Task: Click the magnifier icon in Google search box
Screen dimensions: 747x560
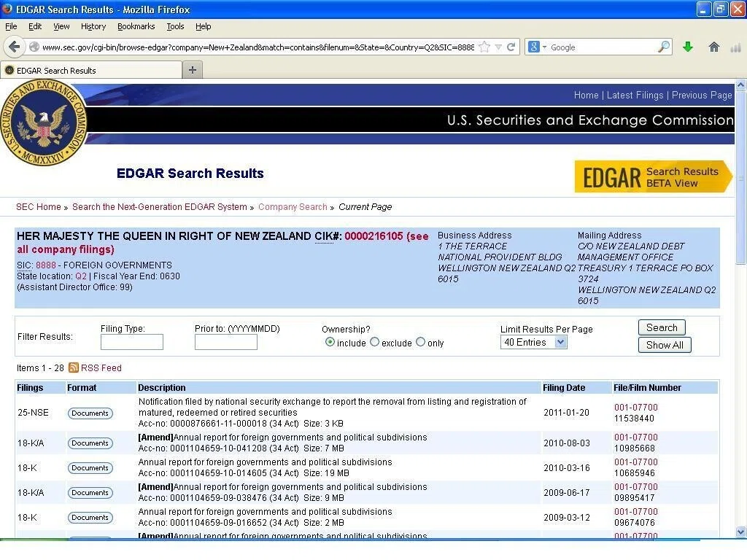Action: 663,47
